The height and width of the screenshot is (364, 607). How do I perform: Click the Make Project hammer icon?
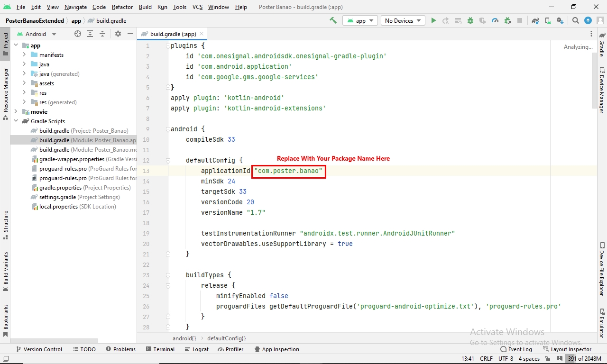pyautogui.click(x=333, y=20)
